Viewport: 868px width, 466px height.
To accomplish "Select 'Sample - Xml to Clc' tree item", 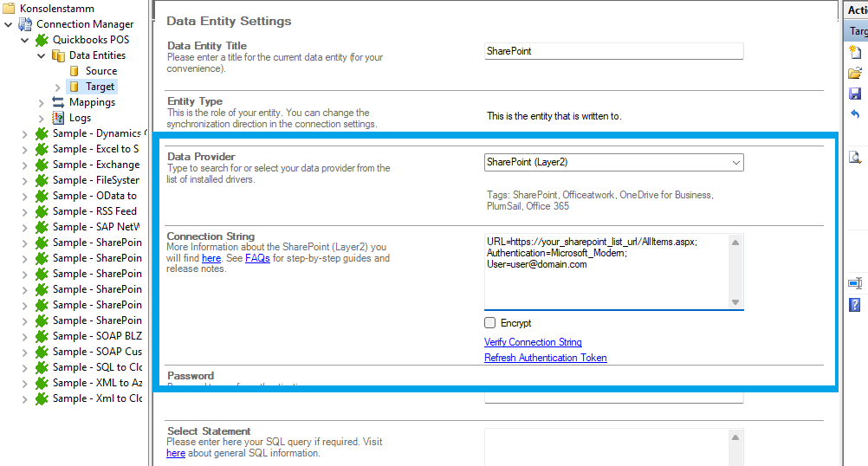I will pyautogui.click(x=97, y=398).
